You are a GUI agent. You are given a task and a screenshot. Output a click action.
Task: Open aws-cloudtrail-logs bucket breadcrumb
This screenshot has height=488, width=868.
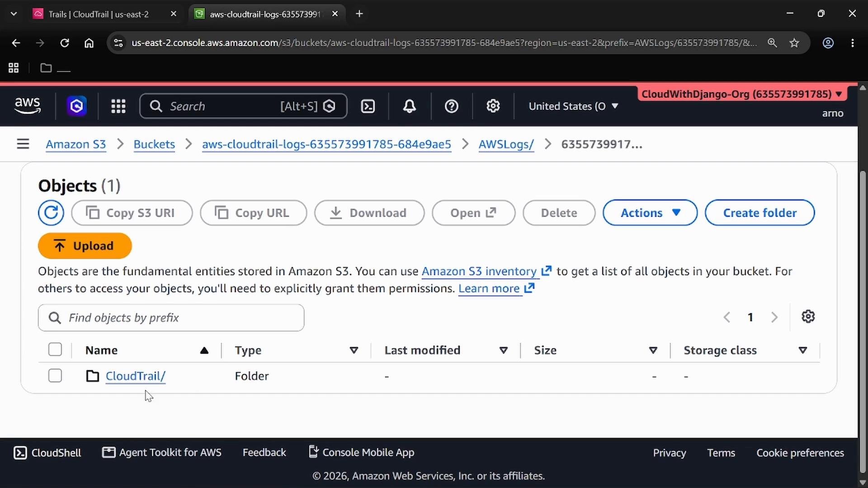pyautogui.click(x=326, y=144)
